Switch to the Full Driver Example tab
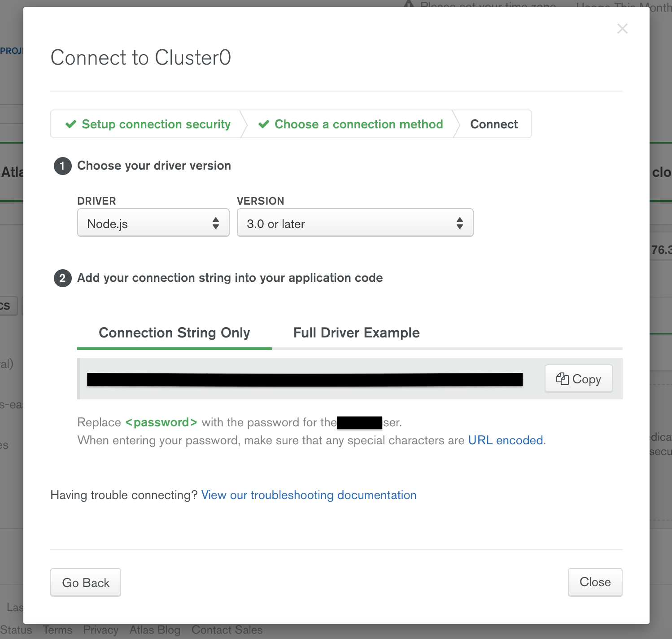This screenshot has height=639, width=672. [x=356, y=333]
